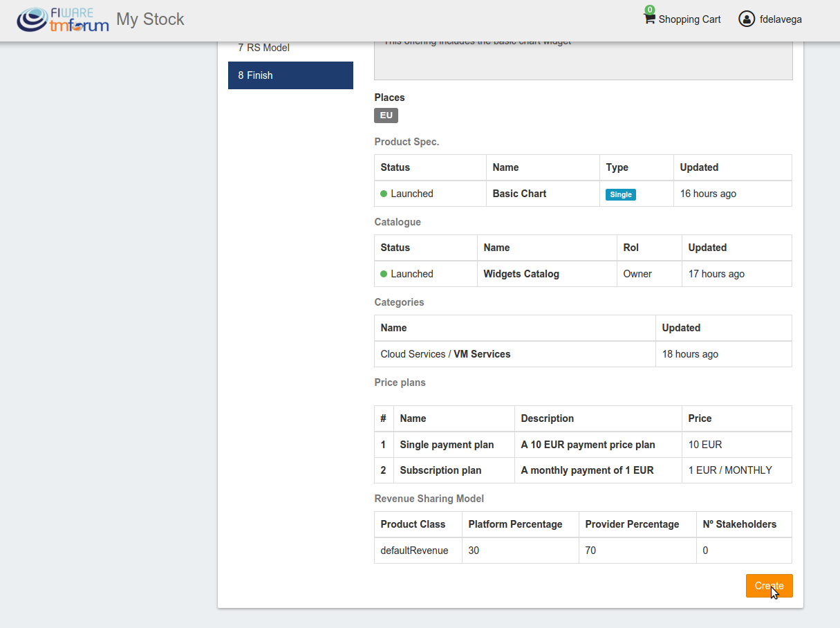840x628 pixels.
Task: Select the Single payment plan row name
Action: tap(447, 445)
